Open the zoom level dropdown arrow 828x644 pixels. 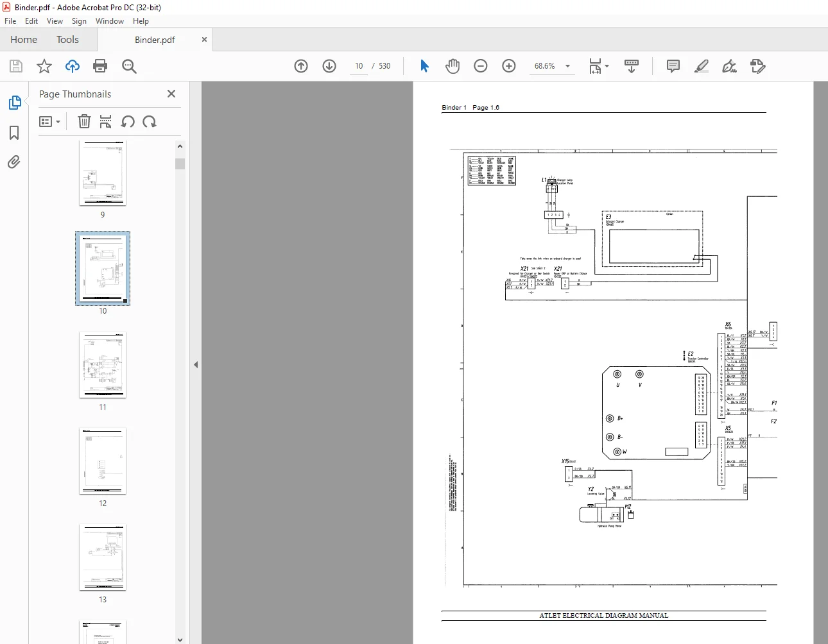tap(567, 66)
